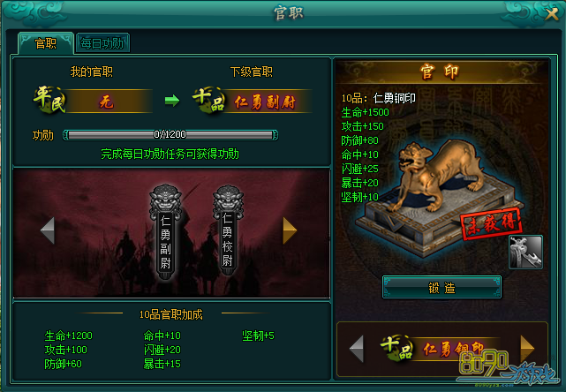Show the next official seal
566x392 pixels.
527,348
